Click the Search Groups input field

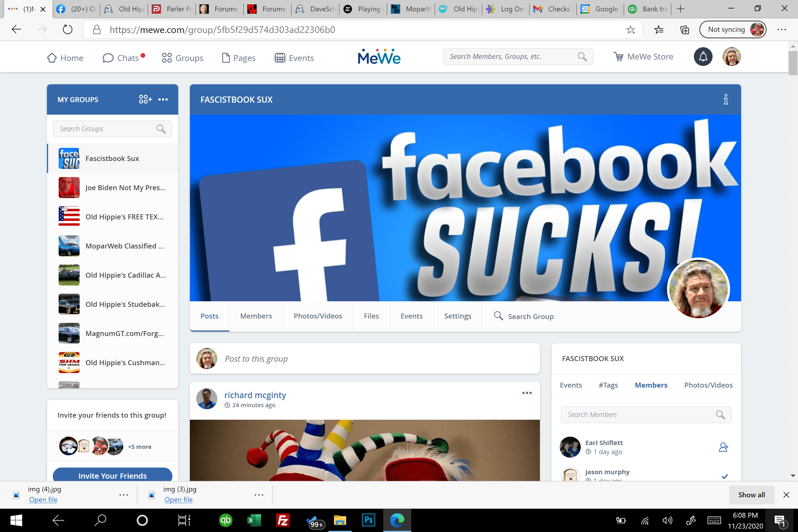[112, 129]
